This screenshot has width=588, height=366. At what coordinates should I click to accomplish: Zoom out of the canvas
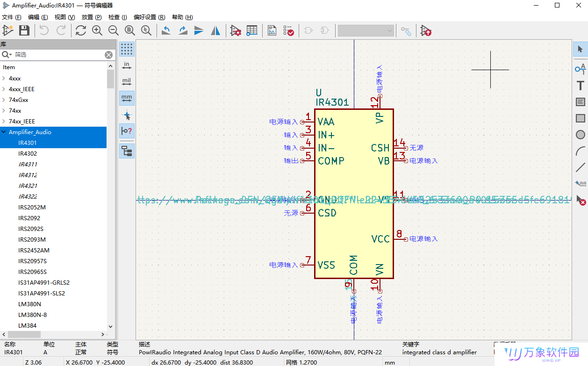pyautogui.click(x=114, y=31)
